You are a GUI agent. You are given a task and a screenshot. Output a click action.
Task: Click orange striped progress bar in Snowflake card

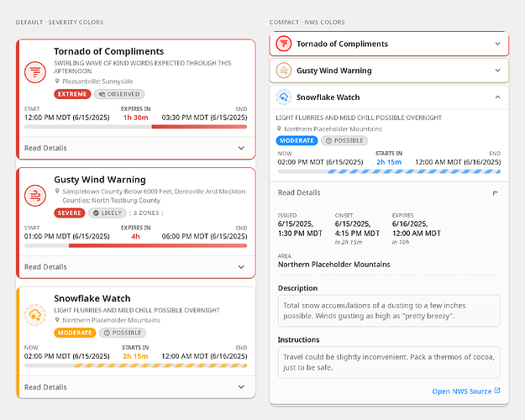click(x=160, y=365)
